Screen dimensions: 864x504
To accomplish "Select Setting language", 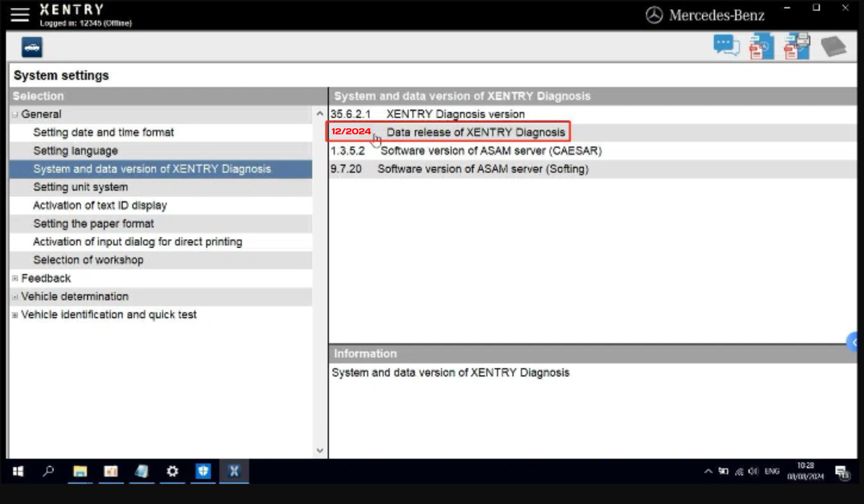I will 75,151.
